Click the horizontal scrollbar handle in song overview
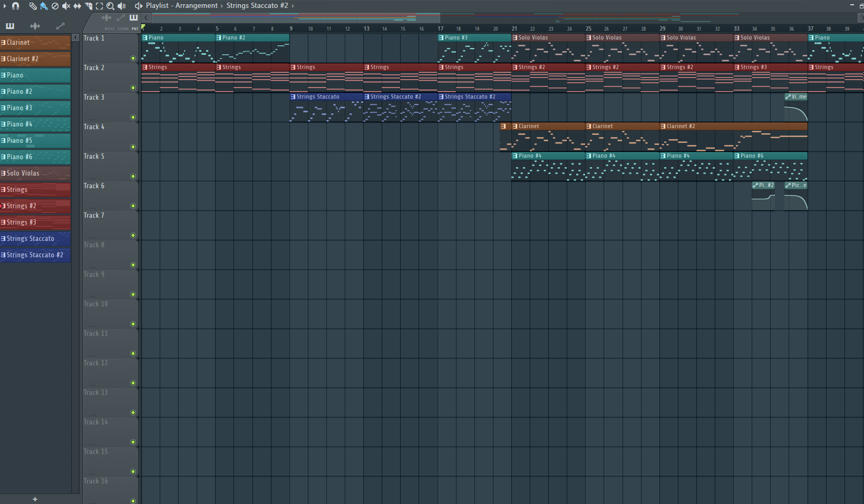Image resolution: width=864 pixels, height=504 pixels. click(x=296, y=17)
